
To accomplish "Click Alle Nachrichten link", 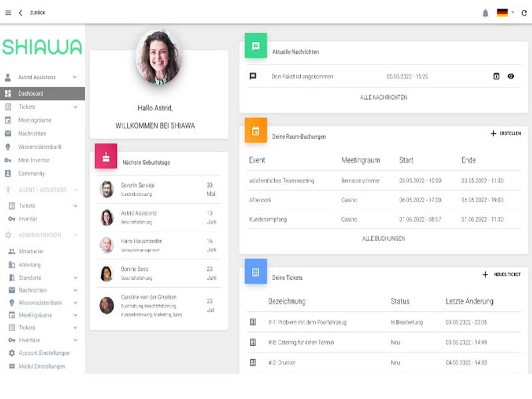I will click(383, 98).
